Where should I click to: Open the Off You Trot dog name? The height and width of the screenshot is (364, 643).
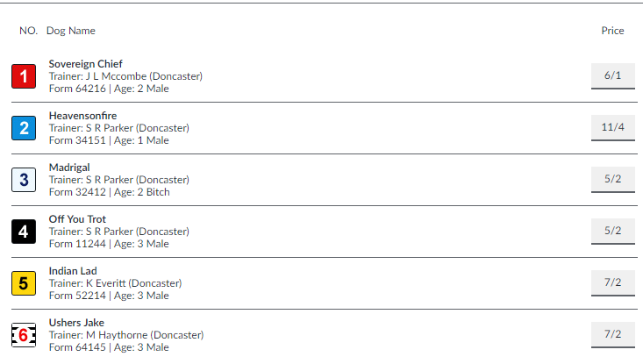coord(77,219)
